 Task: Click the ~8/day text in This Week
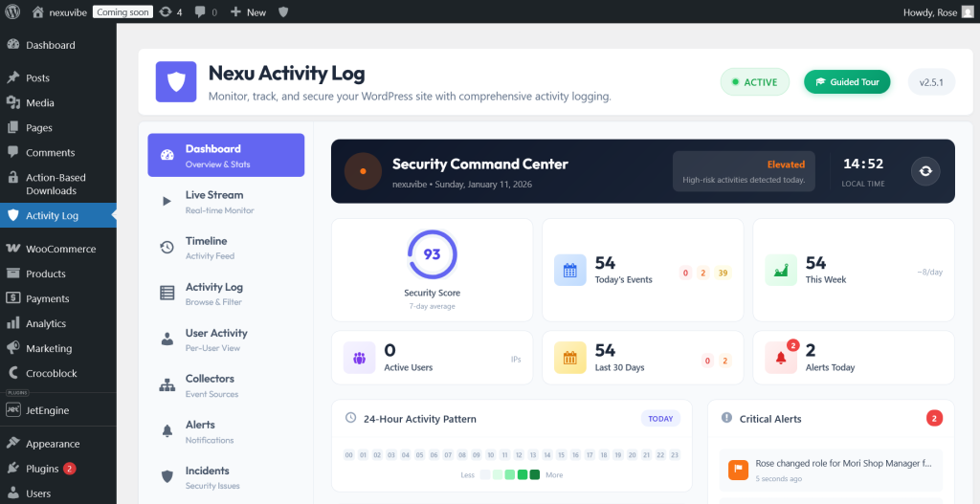(930, 273)
